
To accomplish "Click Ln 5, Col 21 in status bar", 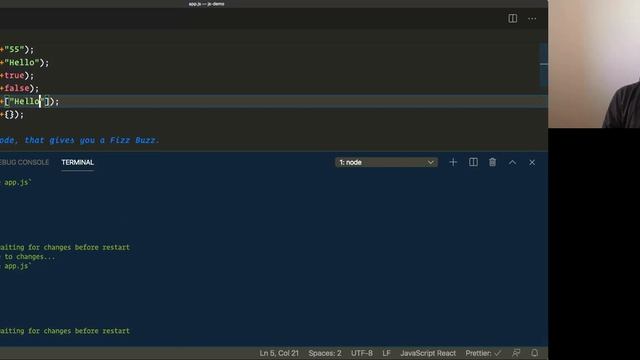I will (x=279, y=353).
